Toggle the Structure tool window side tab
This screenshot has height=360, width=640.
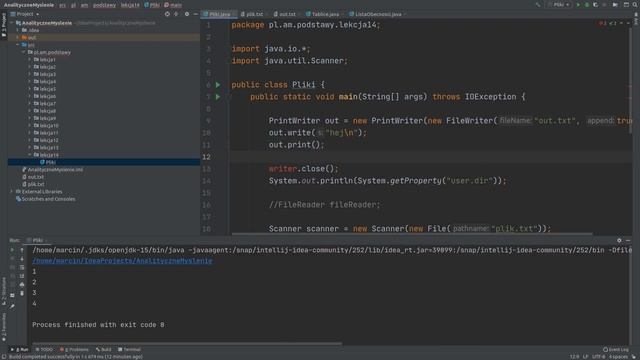pyautogui.click(x=4, y=292)
